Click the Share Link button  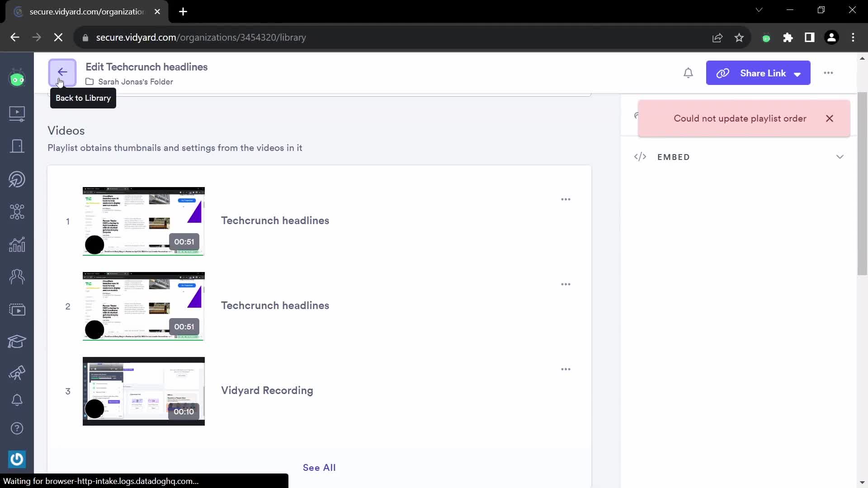758,73
